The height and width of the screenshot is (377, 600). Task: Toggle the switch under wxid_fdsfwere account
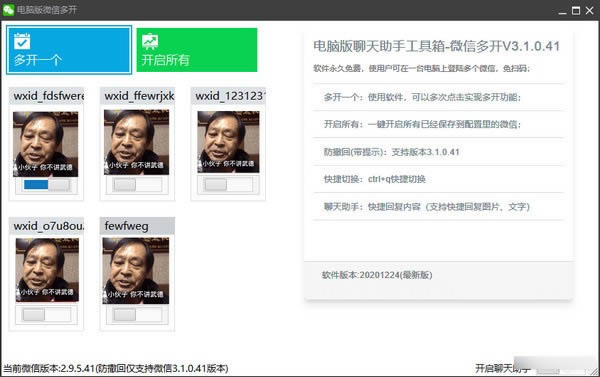(47, 185)
